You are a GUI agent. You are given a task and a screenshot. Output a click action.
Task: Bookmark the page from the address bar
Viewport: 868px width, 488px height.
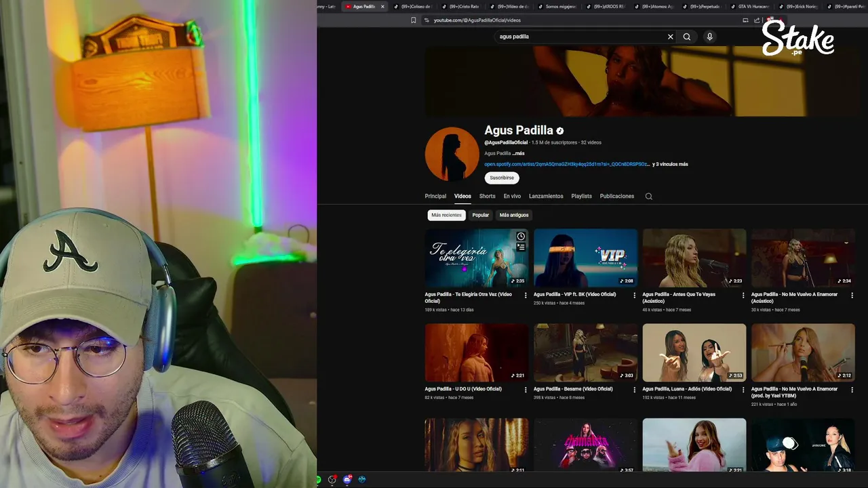point(414,20)
